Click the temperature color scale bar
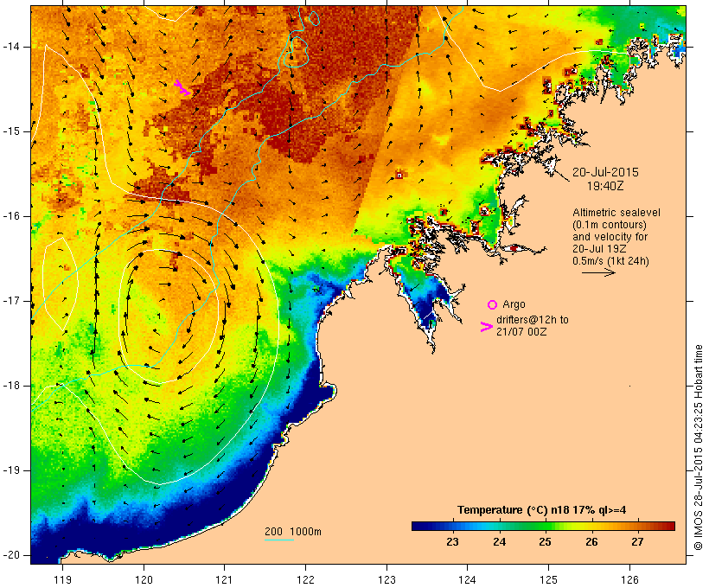 (543, 526)
